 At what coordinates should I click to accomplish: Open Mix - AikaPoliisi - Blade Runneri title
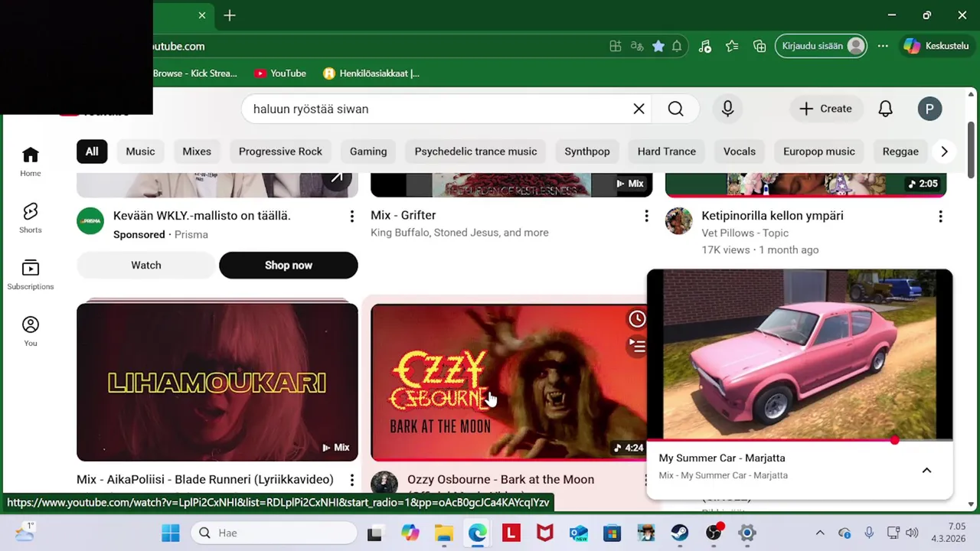tap(205, 479)
